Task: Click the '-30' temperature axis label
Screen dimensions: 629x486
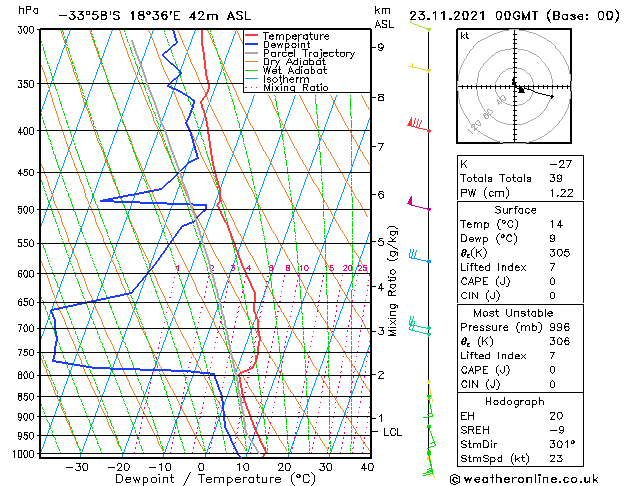Action: 77,467
